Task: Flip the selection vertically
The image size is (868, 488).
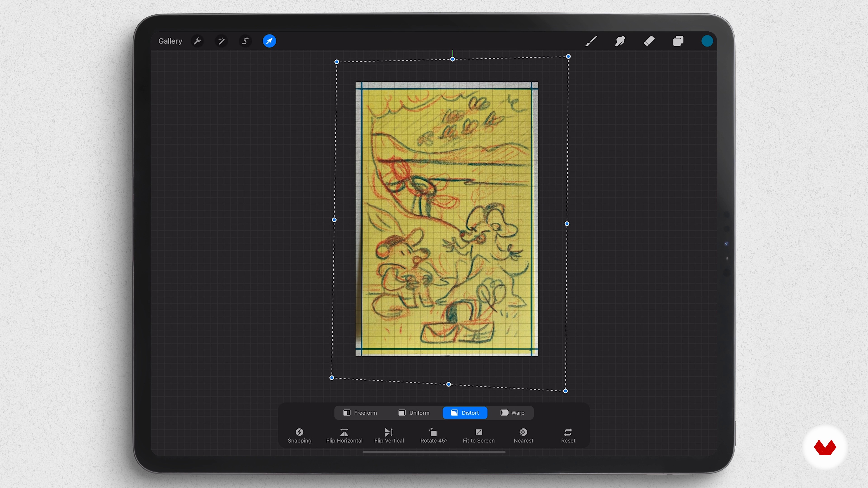Action: pyautogui.click(x=389, y=436)
